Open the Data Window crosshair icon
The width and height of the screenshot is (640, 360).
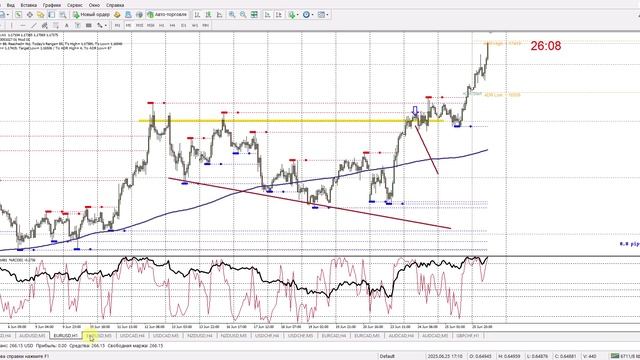[x=30, y=15]
